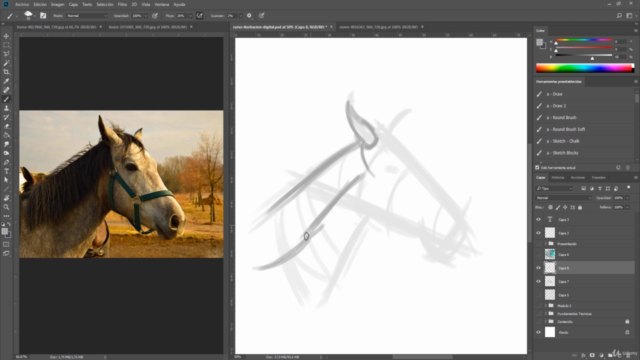Select the Clone Stamp tool
640x360 pixels.
pos(7,108)
